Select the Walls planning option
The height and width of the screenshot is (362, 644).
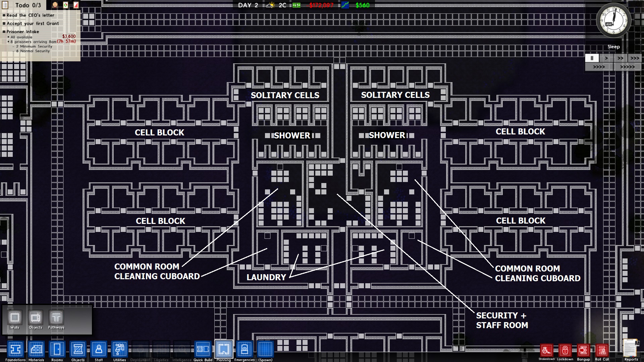coord(15,317)
